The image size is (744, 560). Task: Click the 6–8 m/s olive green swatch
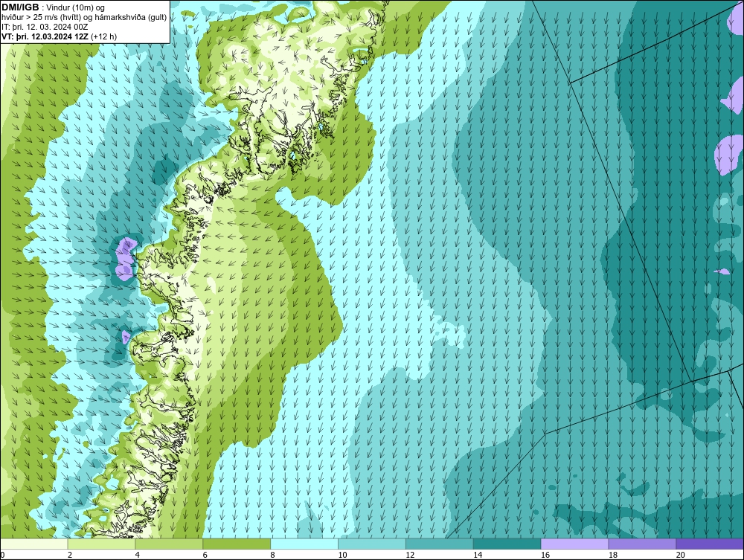tap(237, 544)
